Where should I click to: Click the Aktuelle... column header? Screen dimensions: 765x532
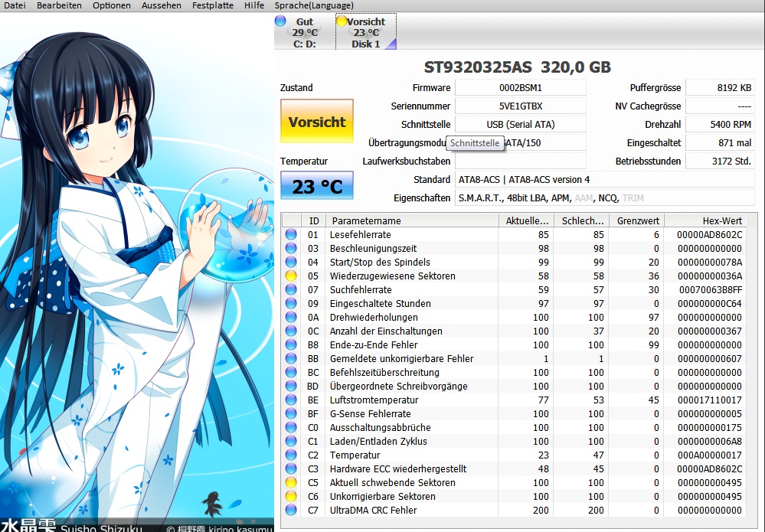526,220
